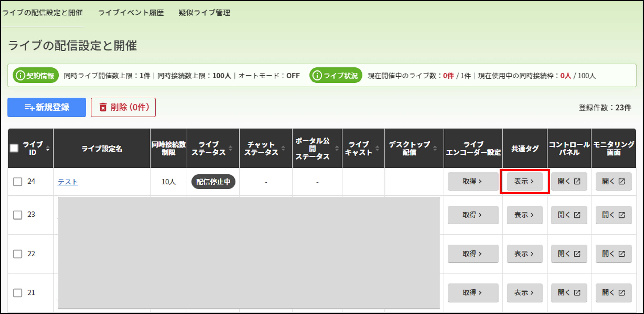Sort by ライブステータス column arrow
Screen dimensions: 644x314
230,148
